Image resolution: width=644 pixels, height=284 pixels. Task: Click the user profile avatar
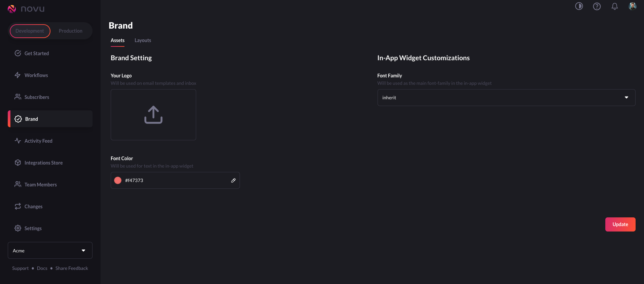point(632,6)
